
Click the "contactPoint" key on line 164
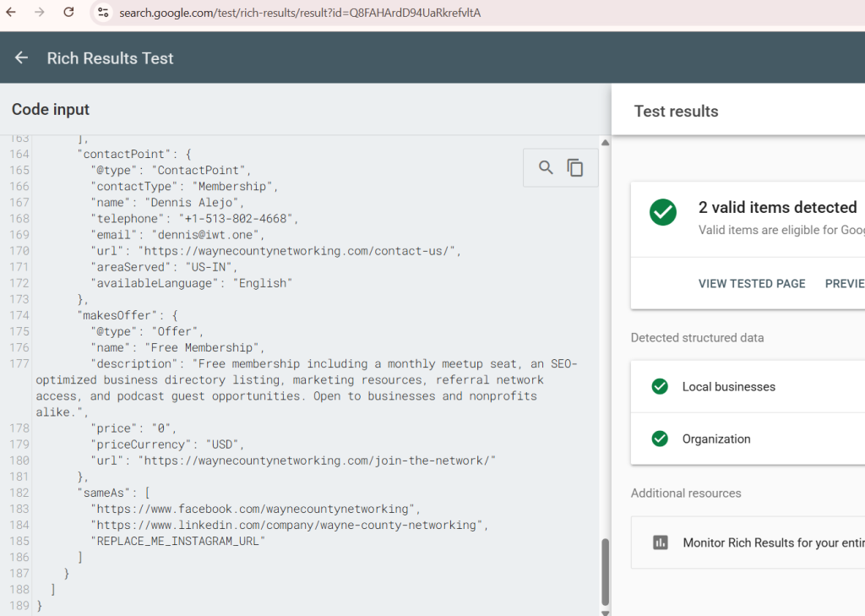[x=124, y=154]
